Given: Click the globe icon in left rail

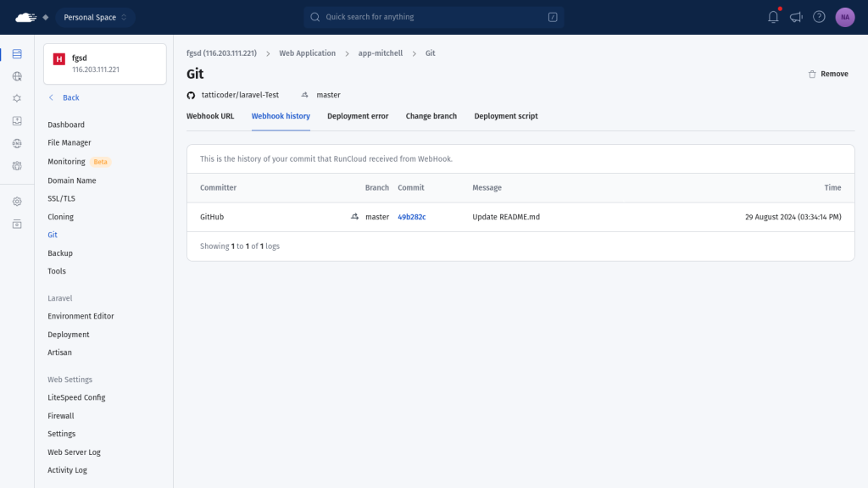Looking at the screenshot, I should tap(17, 76).
